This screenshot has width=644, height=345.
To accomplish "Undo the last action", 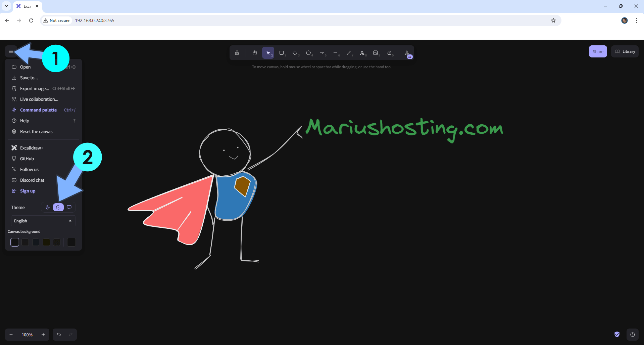I will tap(59, 335).
